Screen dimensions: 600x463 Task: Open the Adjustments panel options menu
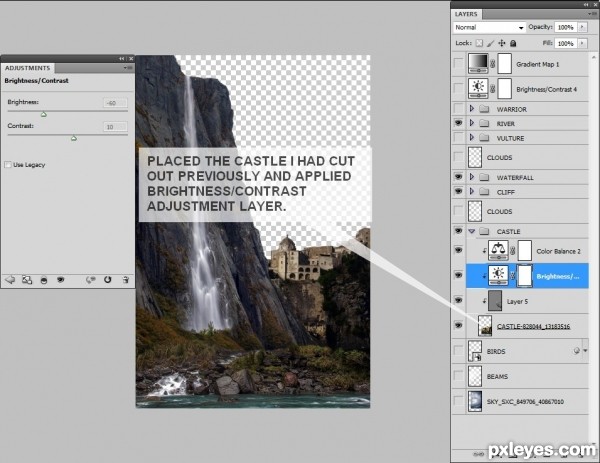pyautogui.click(x=128, y=68)
